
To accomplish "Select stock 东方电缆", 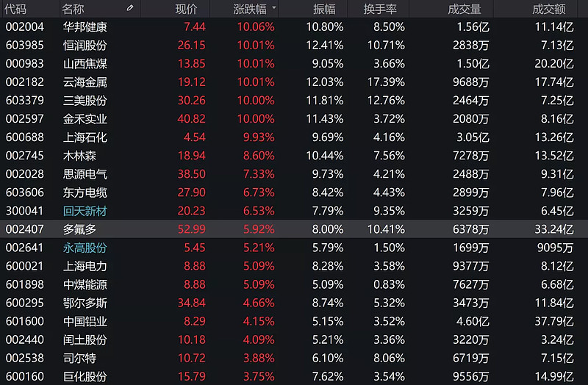I will coord(85,192).
